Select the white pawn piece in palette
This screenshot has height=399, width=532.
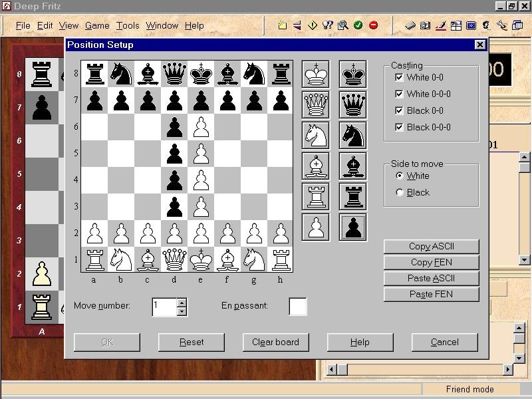(315, 227)
